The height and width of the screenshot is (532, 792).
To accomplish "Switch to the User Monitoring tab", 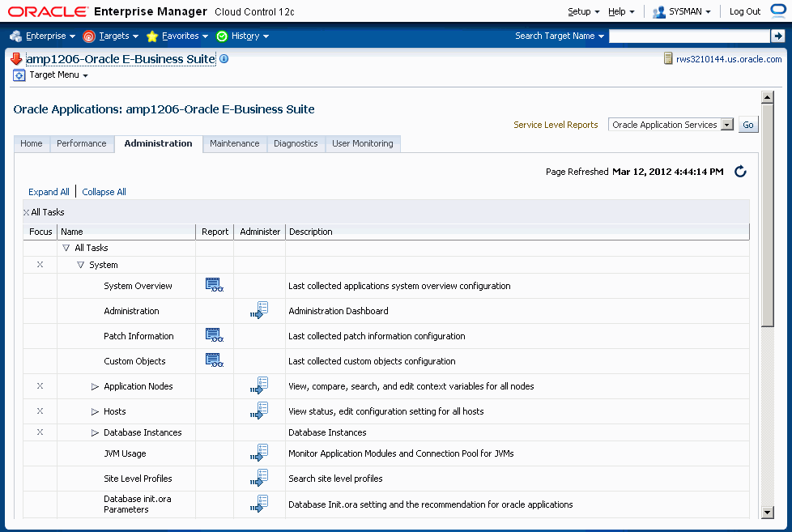I will (362, 143).
